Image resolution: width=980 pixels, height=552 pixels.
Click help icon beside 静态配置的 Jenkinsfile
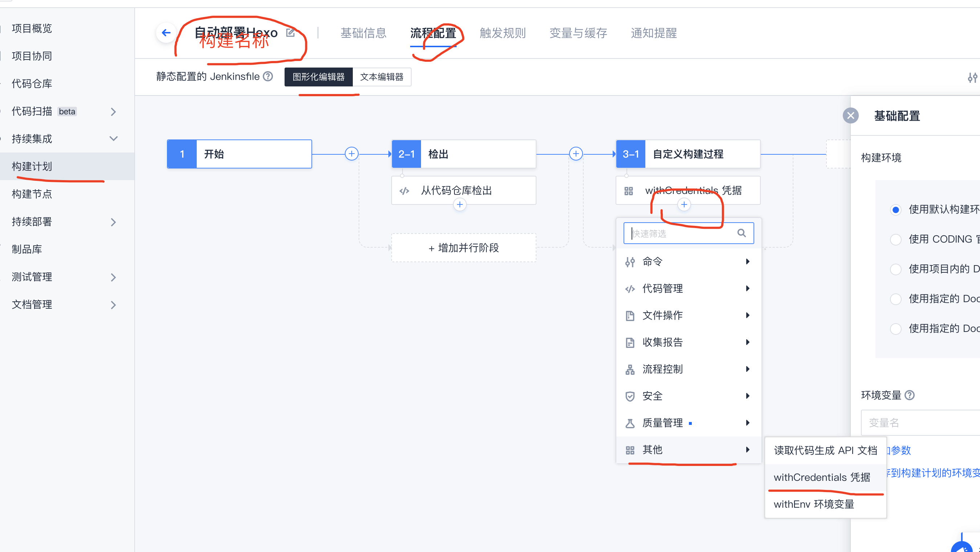coord(268,77)
